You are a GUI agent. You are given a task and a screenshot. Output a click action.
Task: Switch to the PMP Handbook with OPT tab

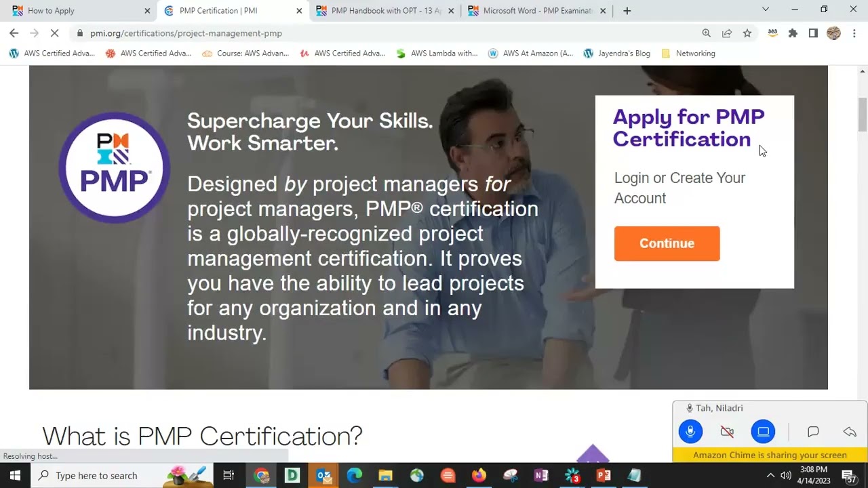tap(384, 11)
